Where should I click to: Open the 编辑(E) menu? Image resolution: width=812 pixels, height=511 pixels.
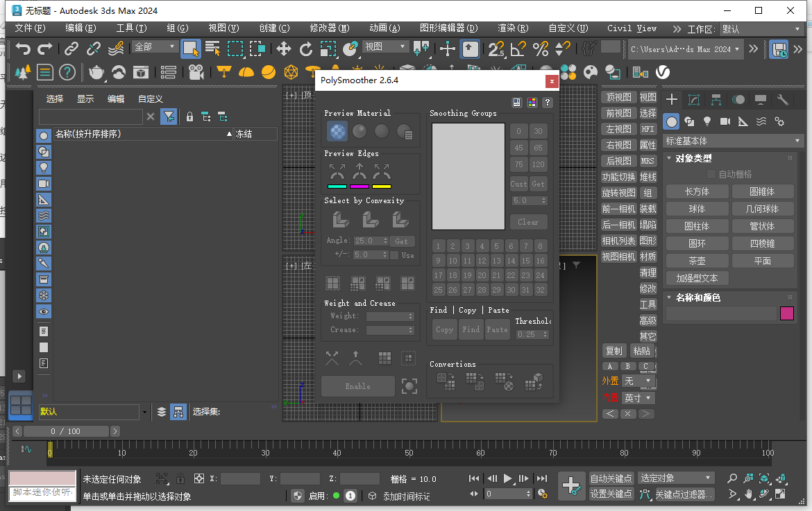(x=81, y=28)
